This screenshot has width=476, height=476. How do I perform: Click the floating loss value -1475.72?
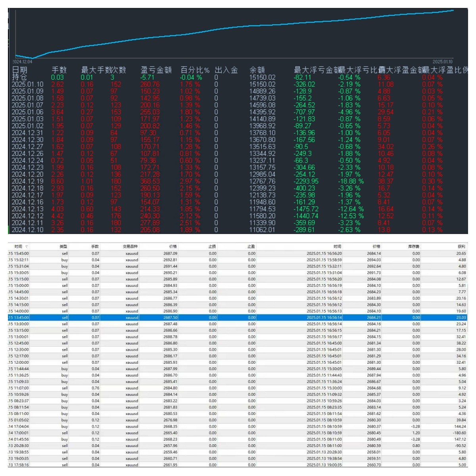pos(306,209)
